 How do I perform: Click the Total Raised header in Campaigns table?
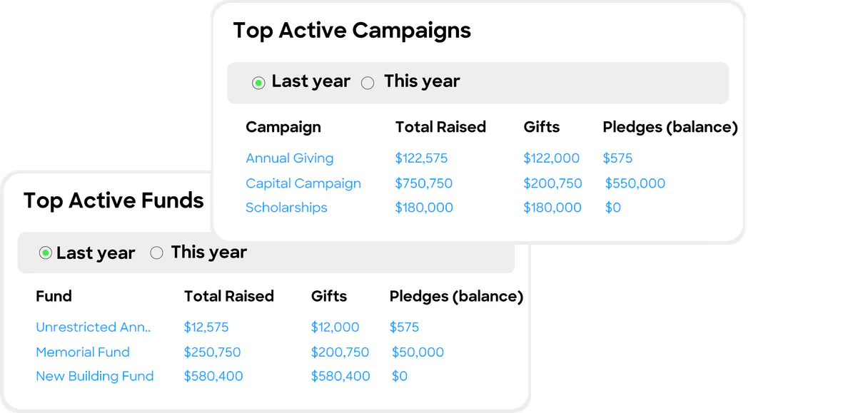(x=440, y=127)
